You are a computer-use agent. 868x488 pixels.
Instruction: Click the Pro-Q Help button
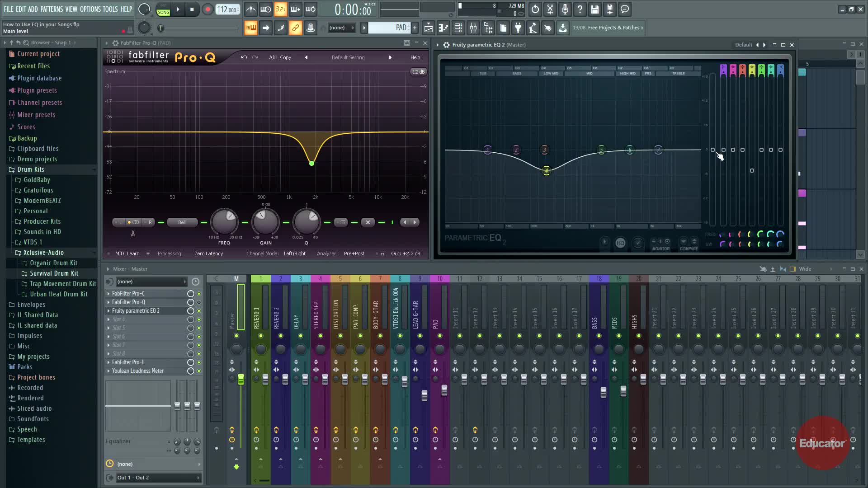click(415, 57)
